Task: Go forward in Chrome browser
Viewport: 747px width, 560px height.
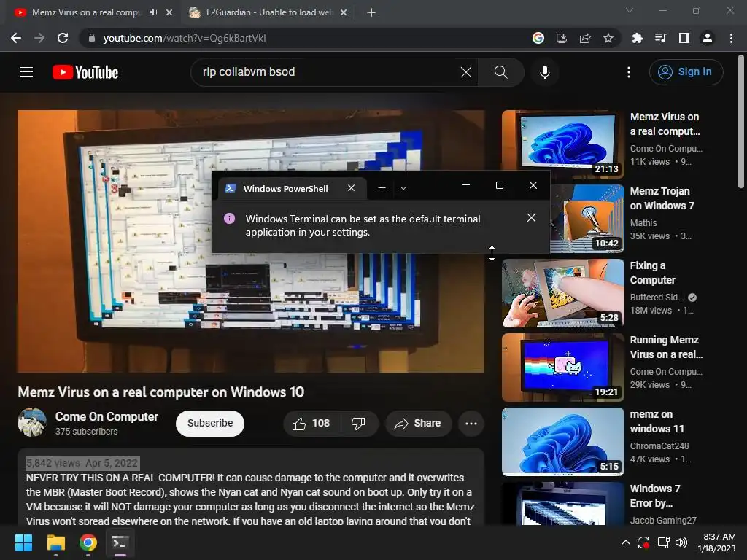Action: 39,38
